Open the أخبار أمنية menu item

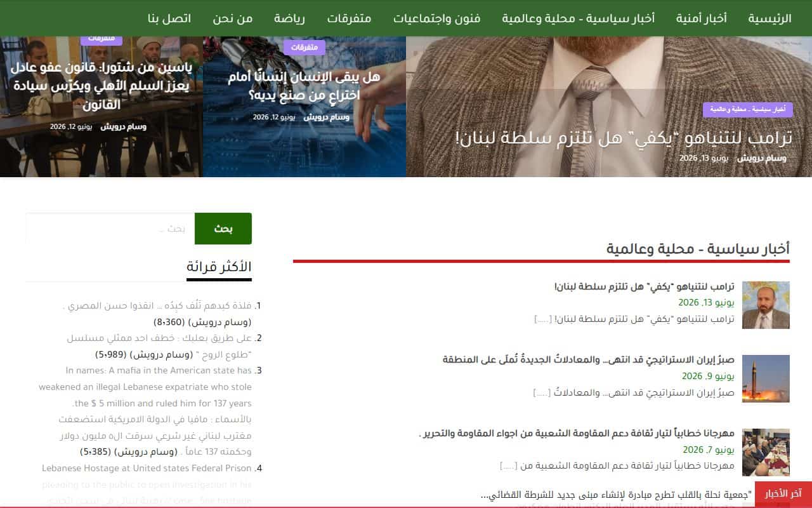[700, 18]
